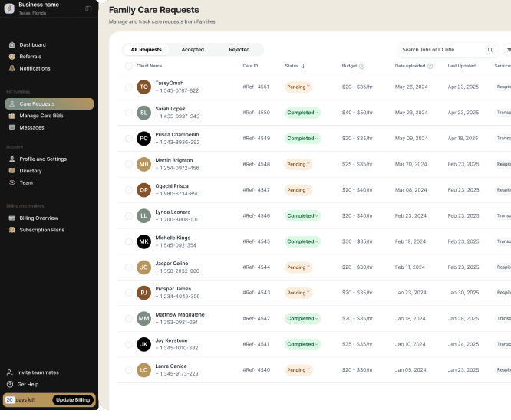The width and height of the screenshot is (511, 420).
Task: Click Invite teammates person icon
Action: click(10, 372)
